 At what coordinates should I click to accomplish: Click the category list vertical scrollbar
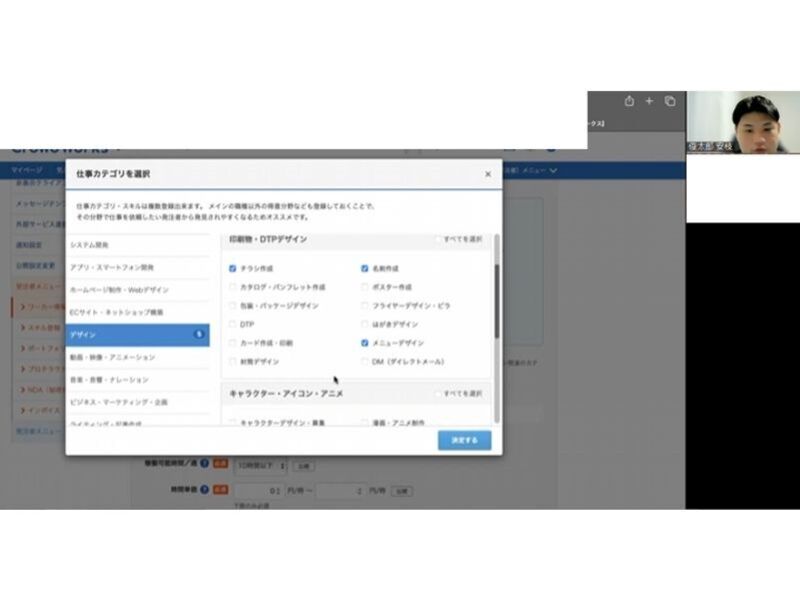click(496, 300)
